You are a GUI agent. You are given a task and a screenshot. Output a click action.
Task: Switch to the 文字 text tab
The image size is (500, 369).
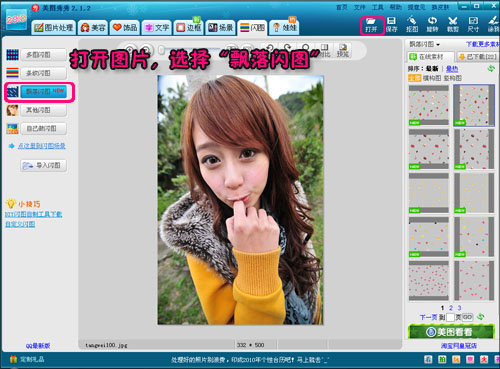click(157, 27)
